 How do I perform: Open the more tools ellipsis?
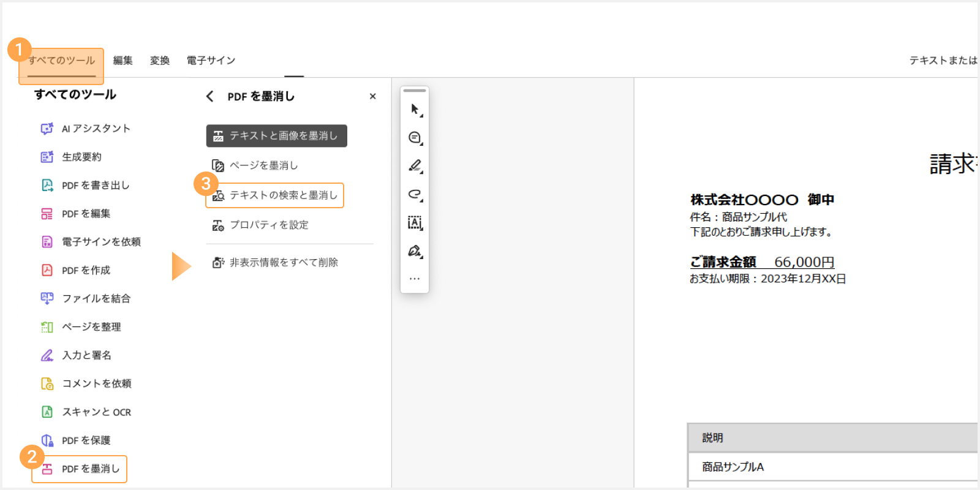(x=415, y=279)
